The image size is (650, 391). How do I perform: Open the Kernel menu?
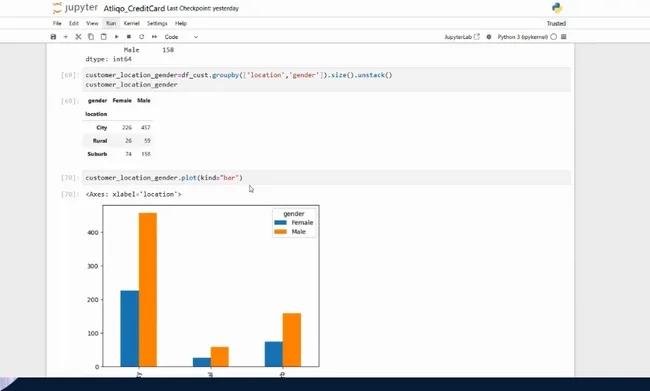click(x=131, y=23)
